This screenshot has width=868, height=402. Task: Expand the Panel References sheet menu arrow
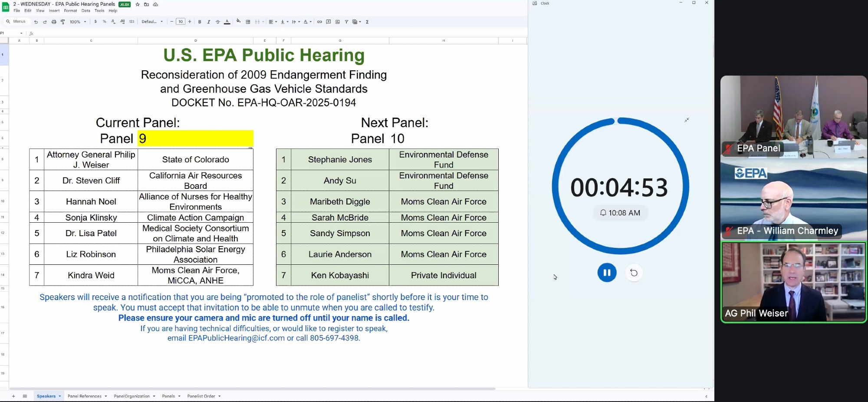pos(105,396)
